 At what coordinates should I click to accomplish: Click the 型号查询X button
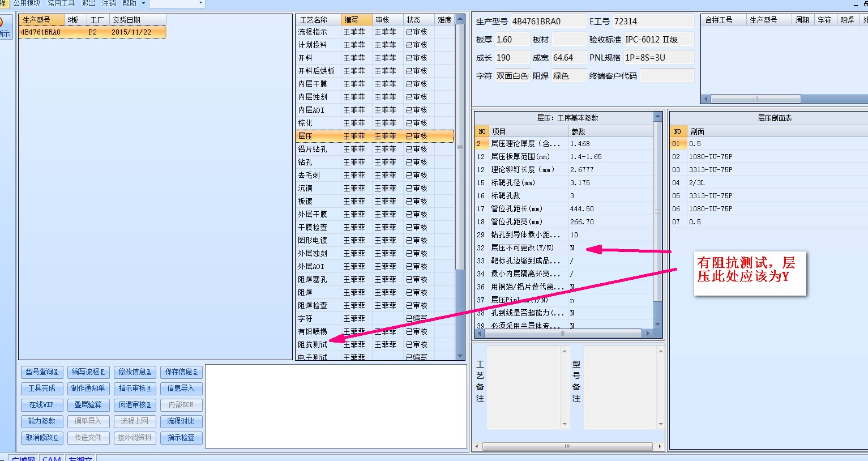(42, 372)
